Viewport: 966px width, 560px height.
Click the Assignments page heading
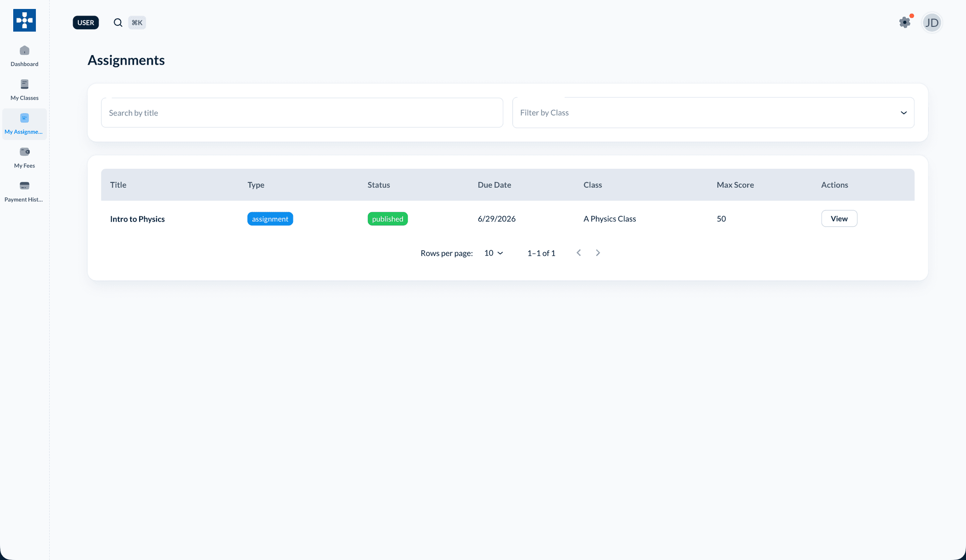[126, 60]
